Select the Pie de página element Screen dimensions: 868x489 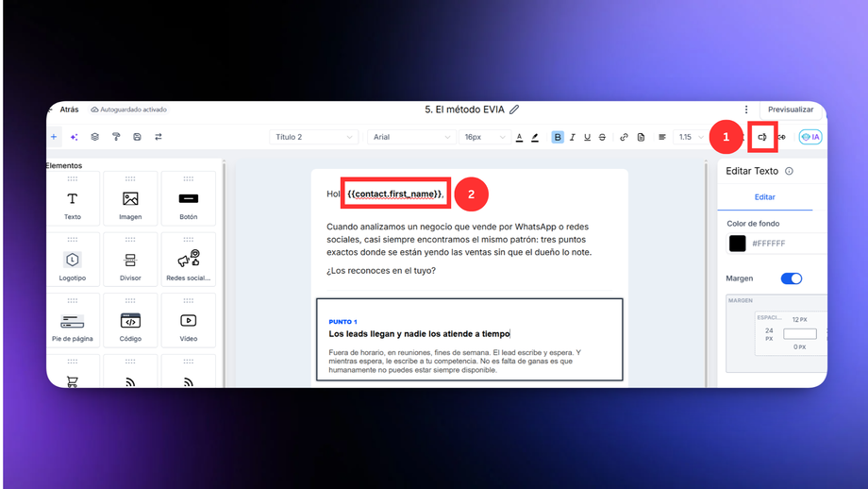point(73,321)
